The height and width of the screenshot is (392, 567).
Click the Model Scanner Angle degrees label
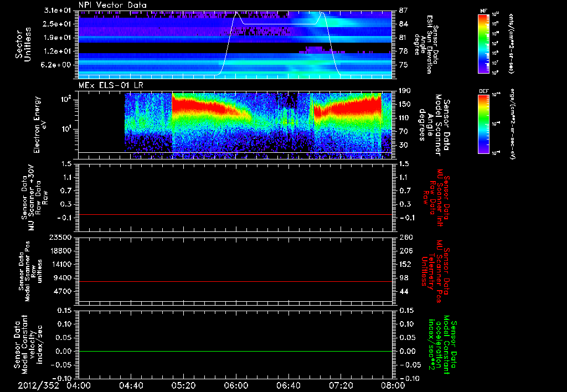click(x=434, y=125)
